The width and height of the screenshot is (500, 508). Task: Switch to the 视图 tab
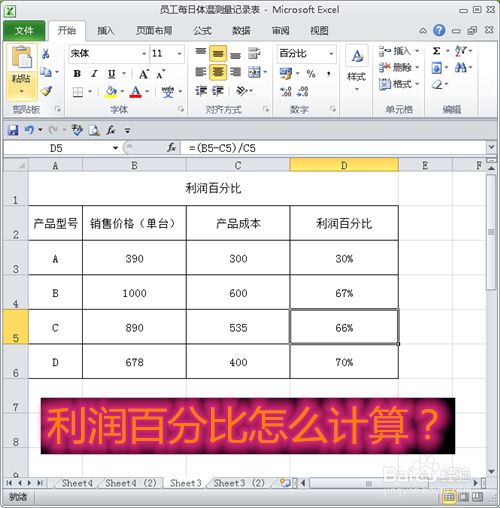[319, 31]
